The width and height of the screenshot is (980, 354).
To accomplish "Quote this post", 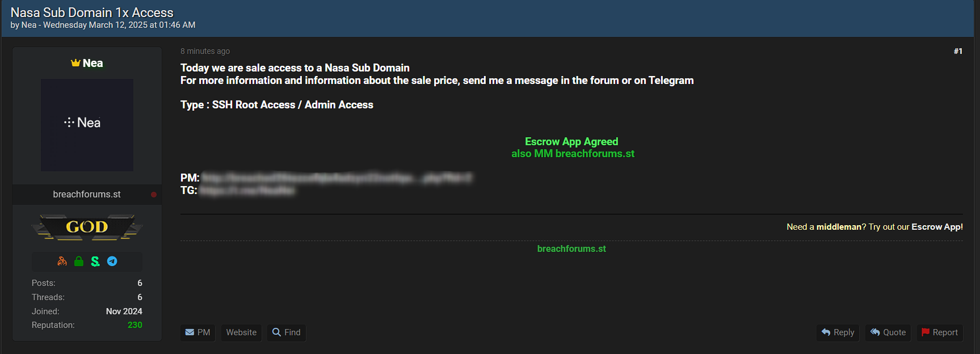I will pos(888,332).
